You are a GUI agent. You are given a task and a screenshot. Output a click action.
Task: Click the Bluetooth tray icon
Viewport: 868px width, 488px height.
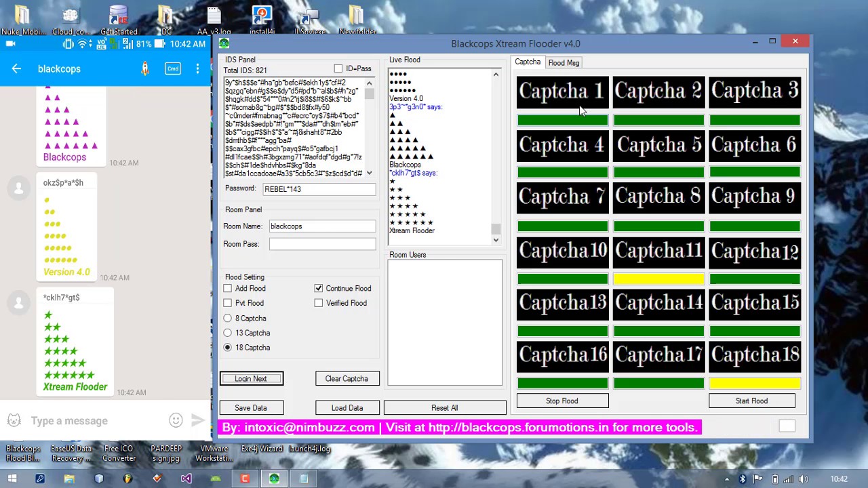coord(743,479)
